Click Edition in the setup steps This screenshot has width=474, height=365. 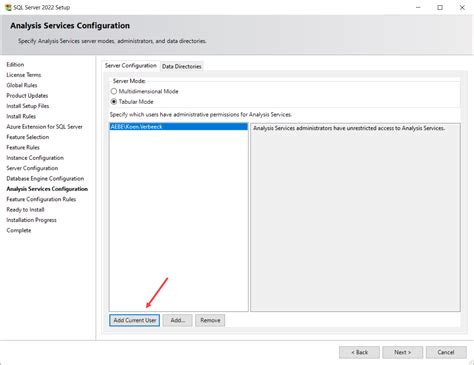coord(15,64)
